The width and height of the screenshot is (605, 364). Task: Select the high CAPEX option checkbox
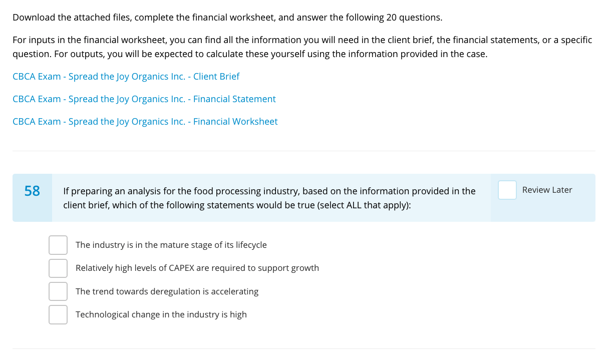pyautogui.click(x=58, y=268)
